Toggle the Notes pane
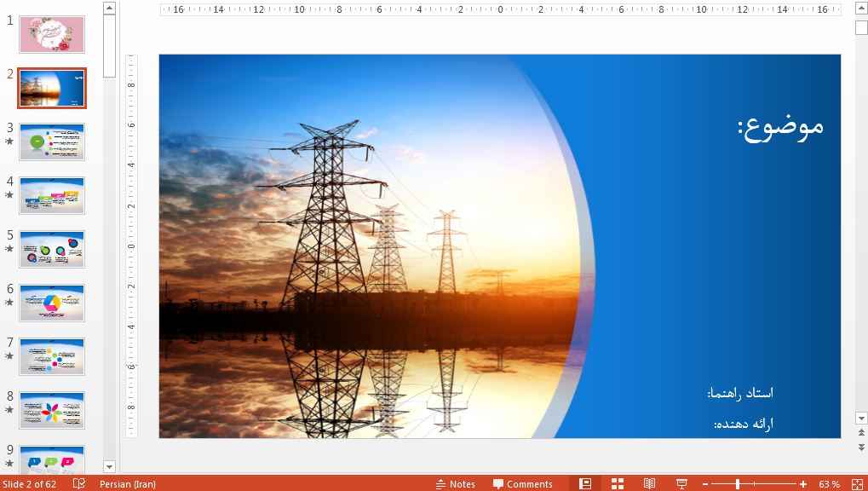This screenshot has width=868, height=491. click(x=456, y=484)
